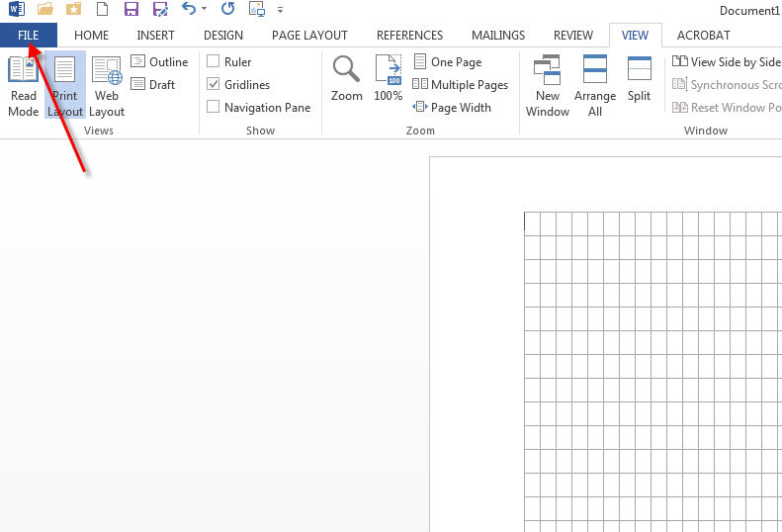The image size is (782, 532).
Task: Switch to Read Mode view
Action: (x=23, y=85)
